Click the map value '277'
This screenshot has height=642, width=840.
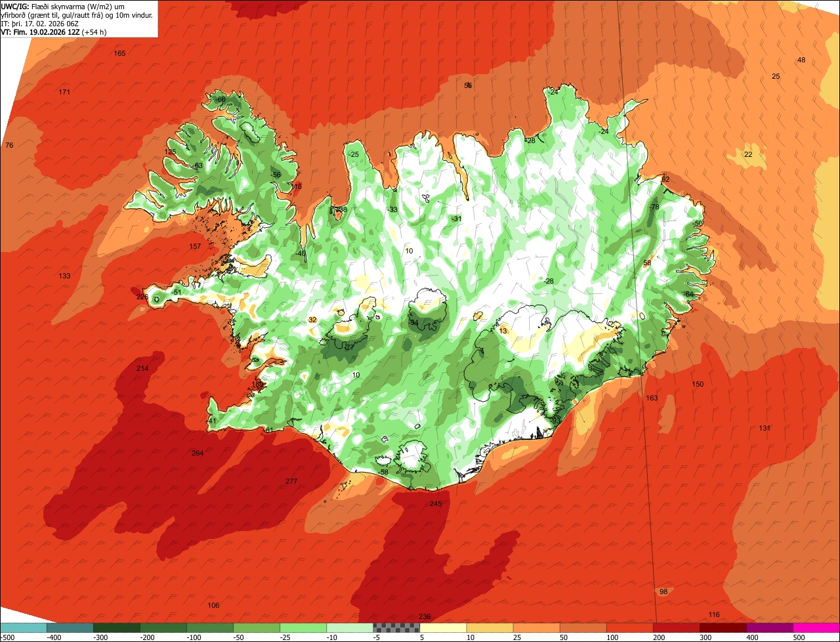[x=291, y=481]
